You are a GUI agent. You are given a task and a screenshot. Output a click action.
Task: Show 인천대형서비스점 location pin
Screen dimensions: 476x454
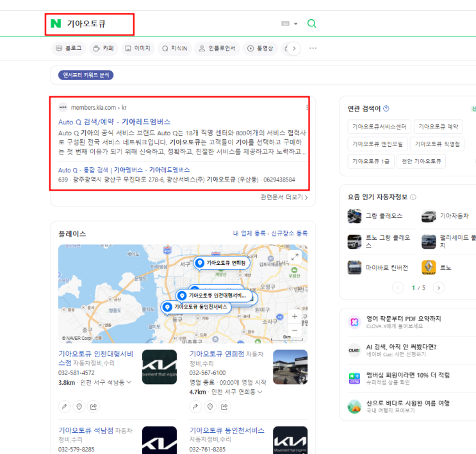pos(79,407)
